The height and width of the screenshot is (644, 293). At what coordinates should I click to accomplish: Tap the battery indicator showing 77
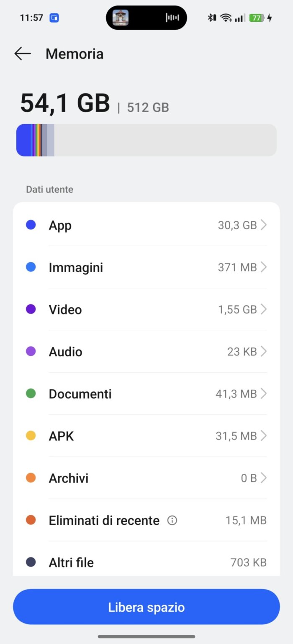coord(257,18)
